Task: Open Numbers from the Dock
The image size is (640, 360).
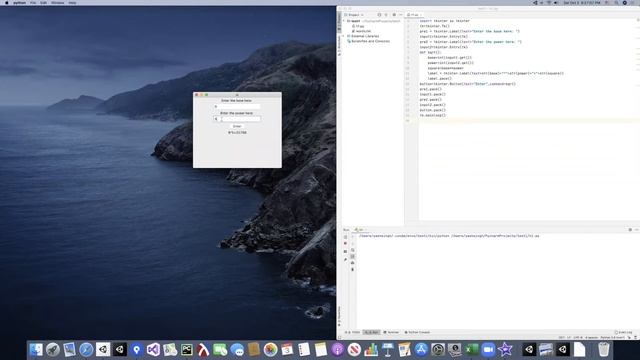Action: 371,350
